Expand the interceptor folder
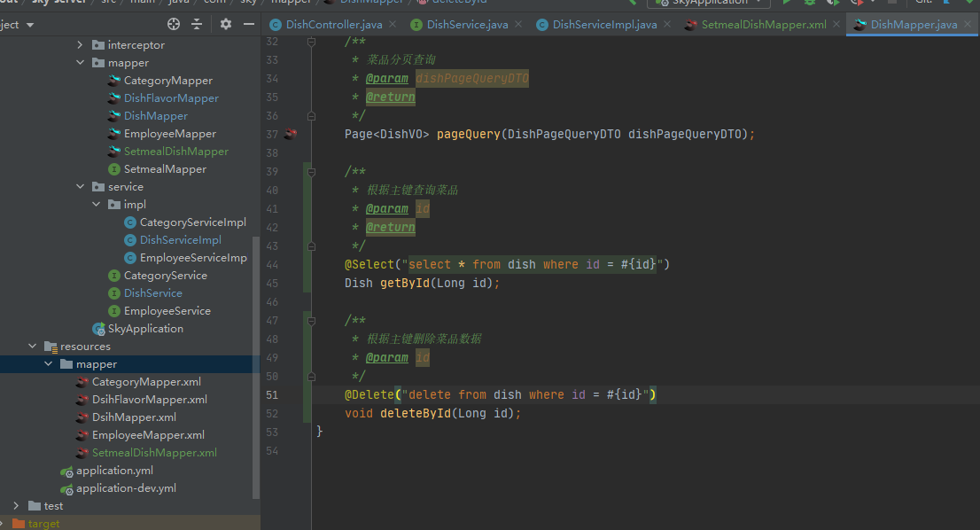 point(81,45)
